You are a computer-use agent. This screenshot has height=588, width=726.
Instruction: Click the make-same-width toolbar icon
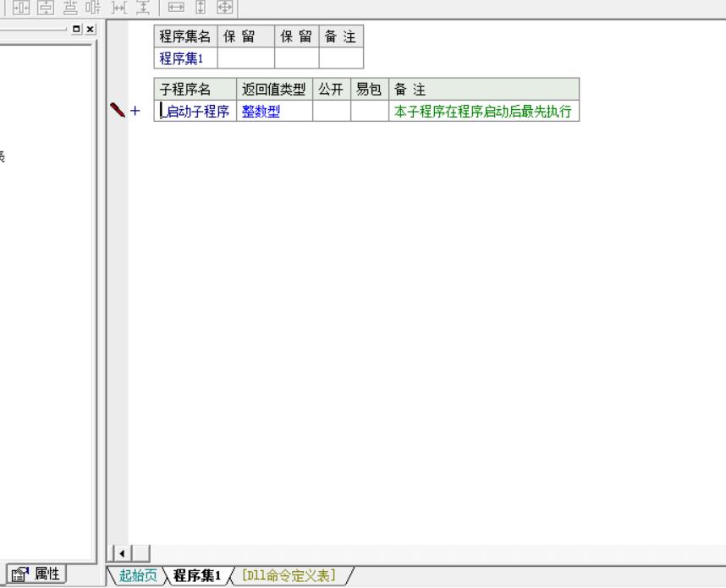[x=176, y=7]
